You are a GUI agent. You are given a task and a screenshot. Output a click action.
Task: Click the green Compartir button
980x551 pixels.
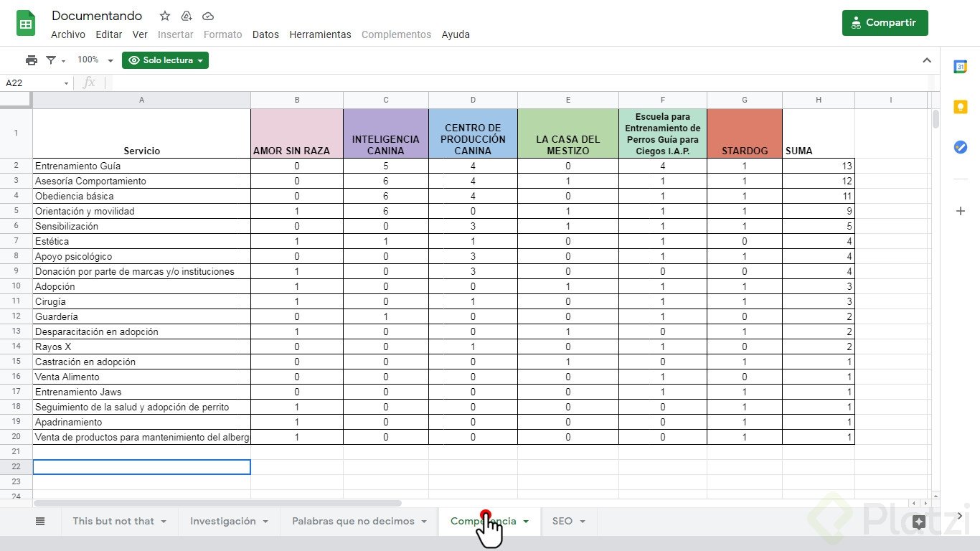click(x=885, y=22)
